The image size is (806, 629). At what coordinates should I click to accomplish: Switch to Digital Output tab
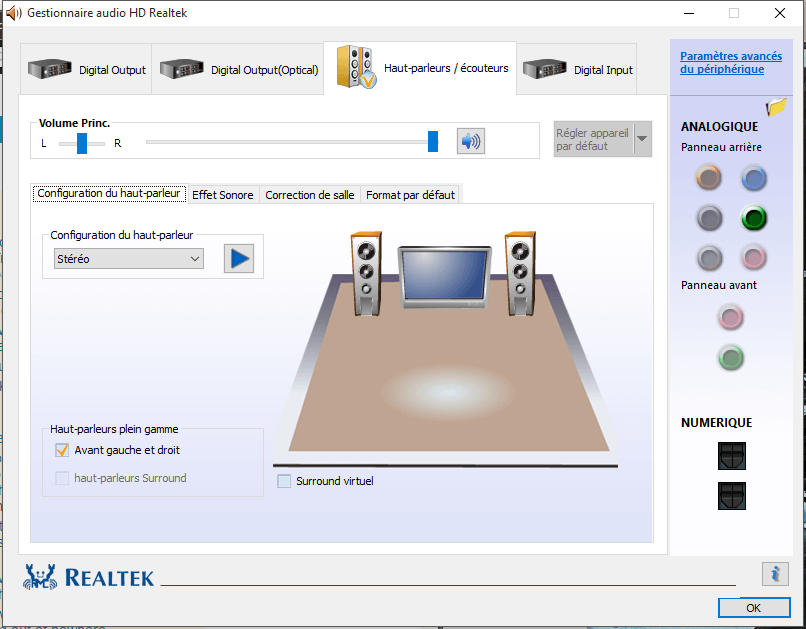pos(86,69)
